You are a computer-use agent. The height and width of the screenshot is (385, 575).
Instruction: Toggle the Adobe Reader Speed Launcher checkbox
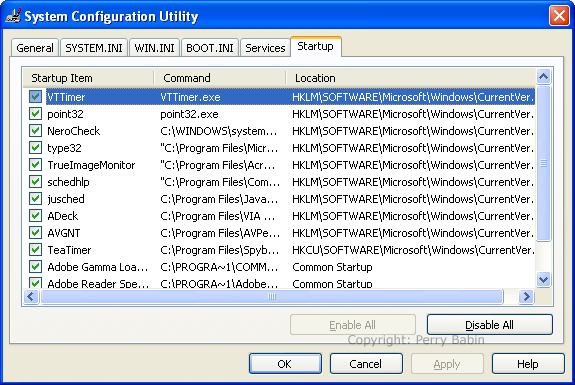pos(35,283)
